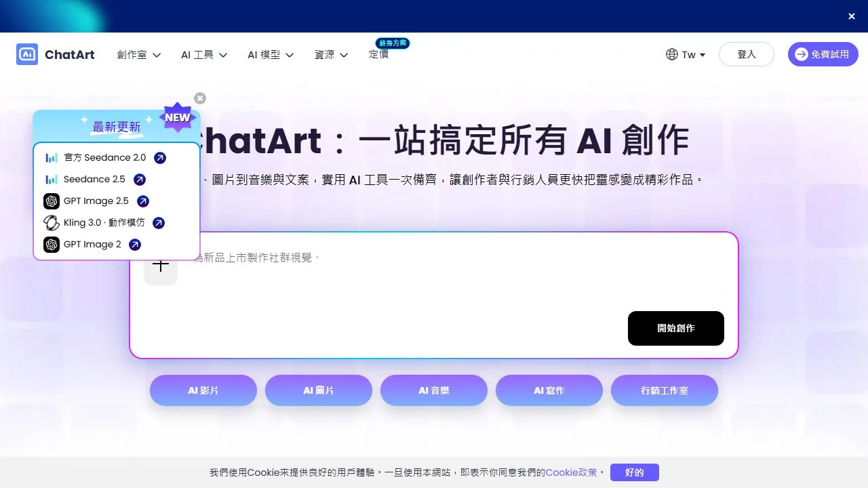868x488 pixels.
Task: Click the NEW badge on updates panel
Action: (178, 117)
